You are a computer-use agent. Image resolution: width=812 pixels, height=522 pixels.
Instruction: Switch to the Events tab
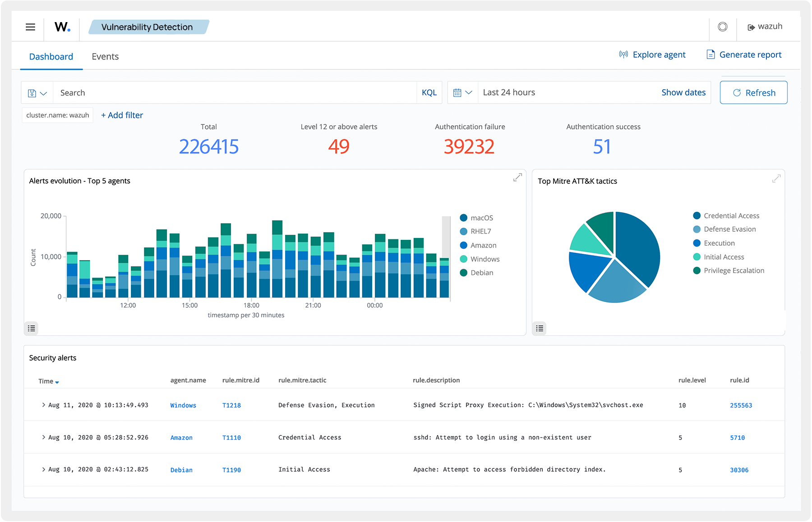coord(105,56)
